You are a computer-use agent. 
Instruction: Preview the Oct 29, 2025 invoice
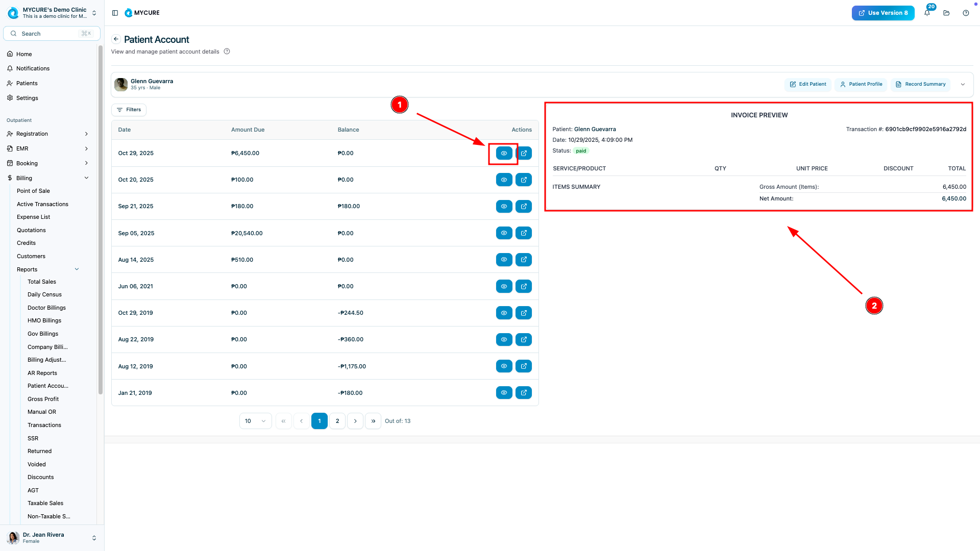coord(504,153)
